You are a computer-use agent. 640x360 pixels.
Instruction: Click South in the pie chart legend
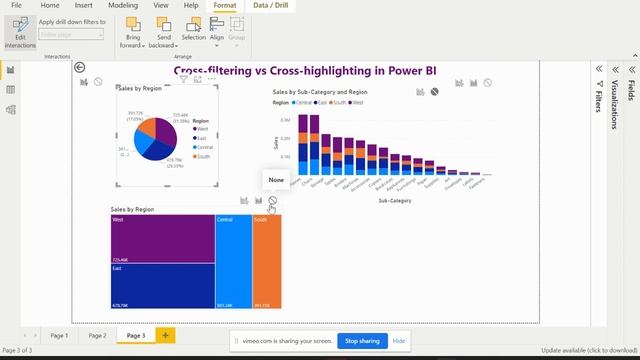pyautogui.click(x=201, y=156)
